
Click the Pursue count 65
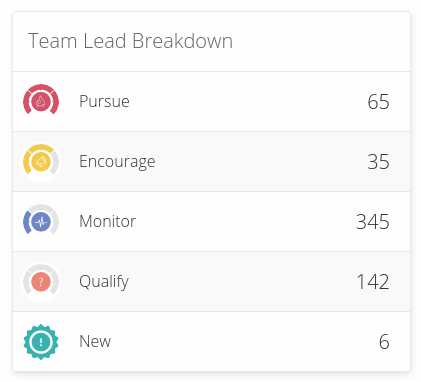tap(378, 102)
